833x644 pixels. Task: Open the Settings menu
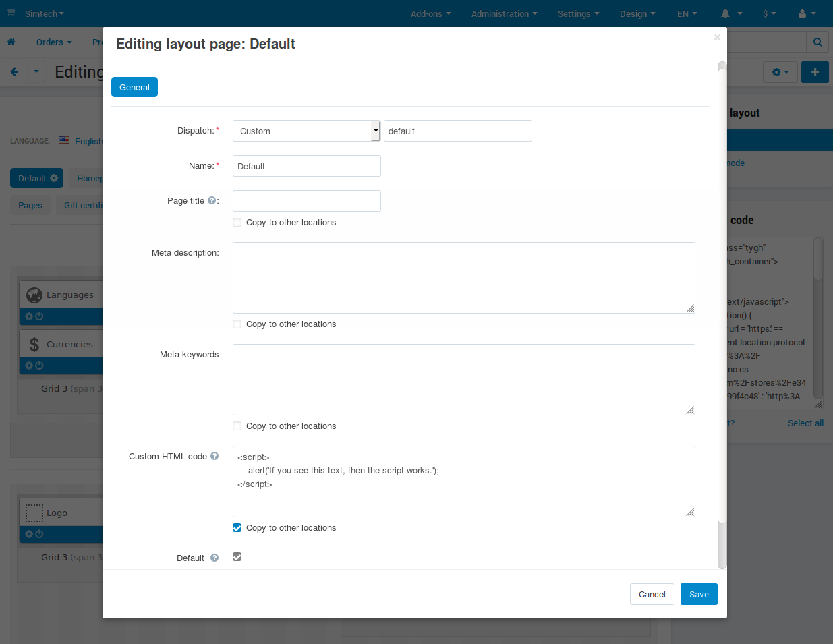(x=579, y=13)
